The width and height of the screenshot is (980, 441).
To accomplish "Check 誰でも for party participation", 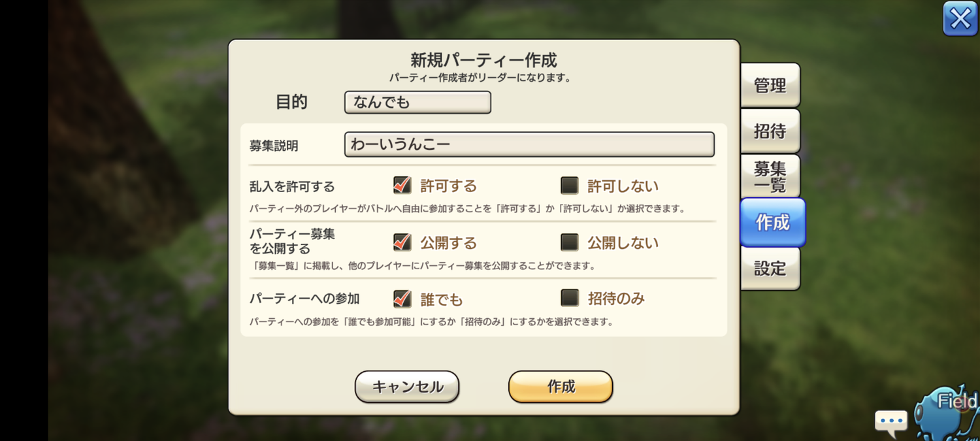I will 402,299.
